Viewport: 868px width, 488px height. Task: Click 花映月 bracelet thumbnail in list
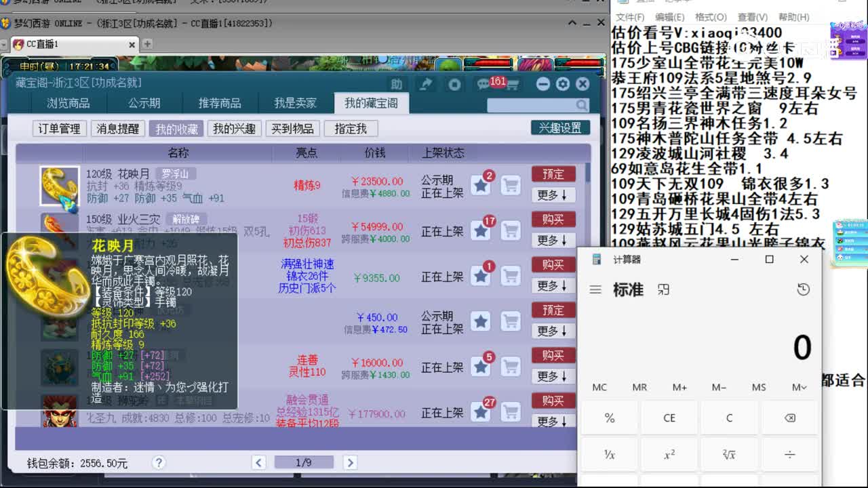pos(59,186)
